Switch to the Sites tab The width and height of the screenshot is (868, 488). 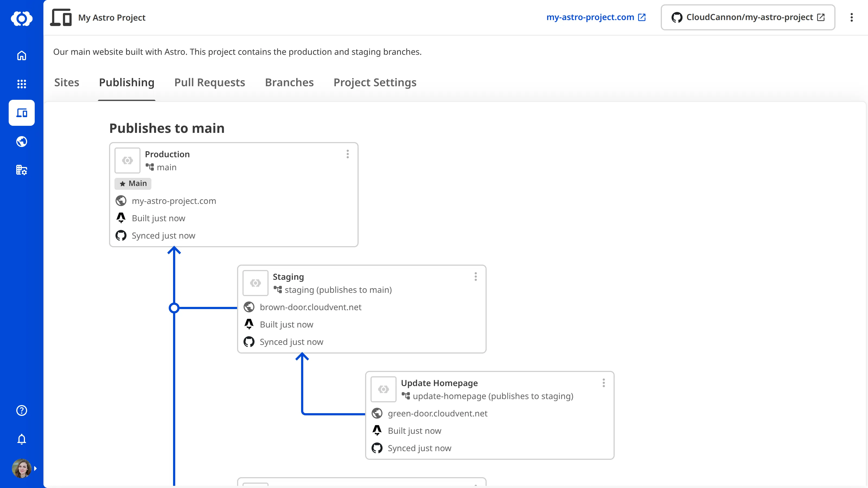tap(67, 82)
